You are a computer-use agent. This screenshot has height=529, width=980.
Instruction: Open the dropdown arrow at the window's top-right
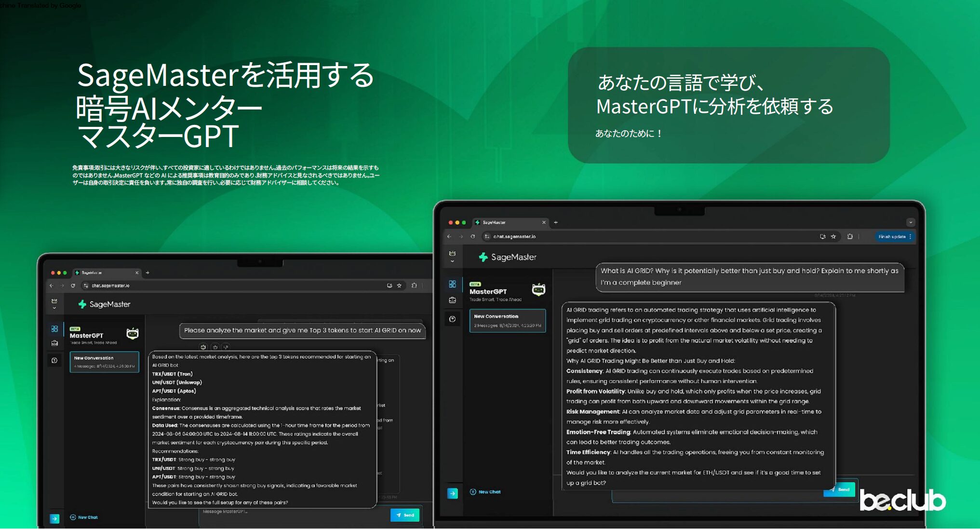912,222
